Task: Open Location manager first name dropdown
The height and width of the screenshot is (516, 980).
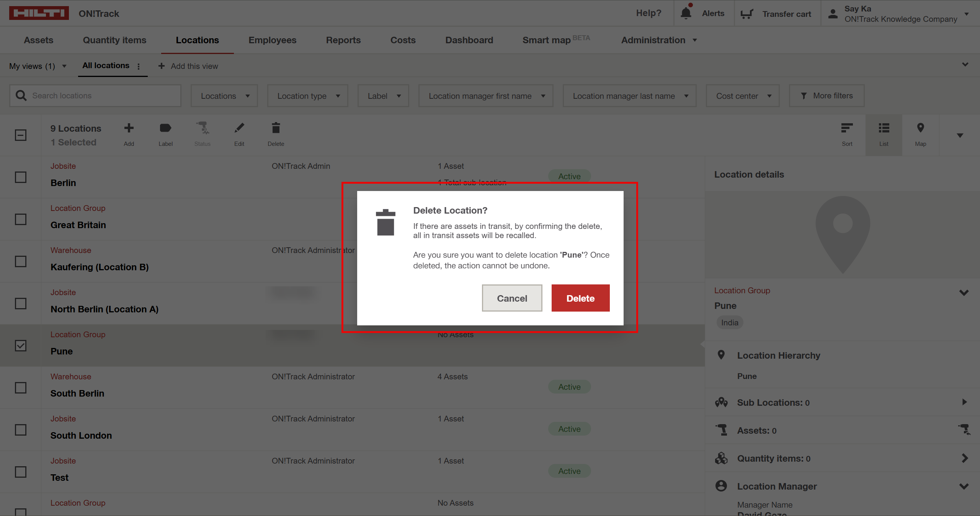Action: [486, 96]
